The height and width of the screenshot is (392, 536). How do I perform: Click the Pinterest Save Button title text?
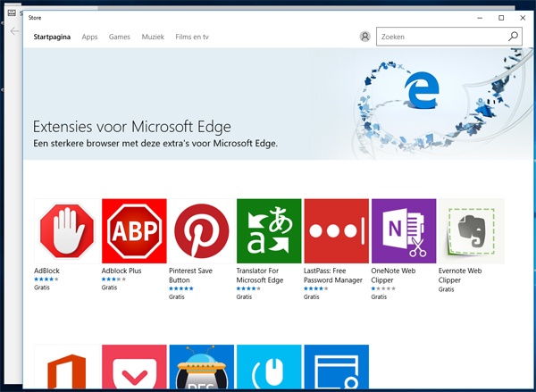point(190,275)
